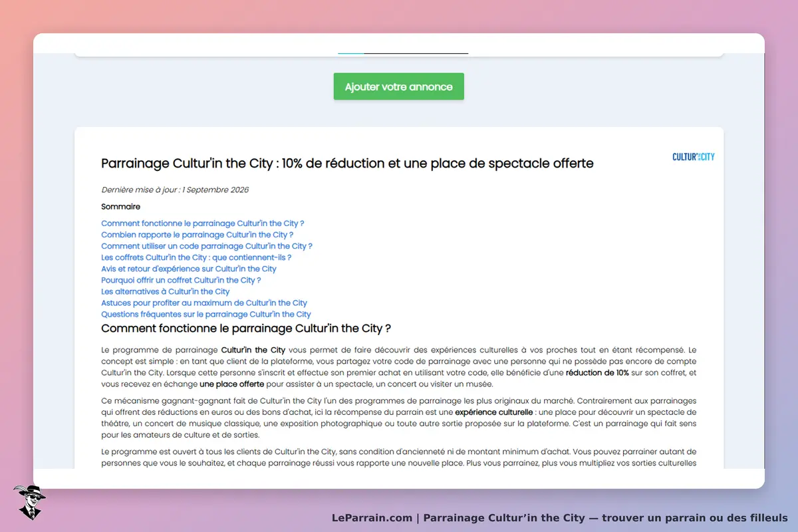
Task: Open the Cultur'in the City logo
Action: (x=694, y=157)
